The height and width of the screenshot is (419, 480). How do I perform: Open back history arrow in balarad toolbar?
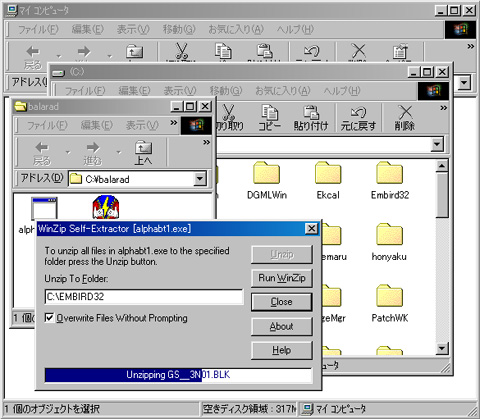coord(68,153)
